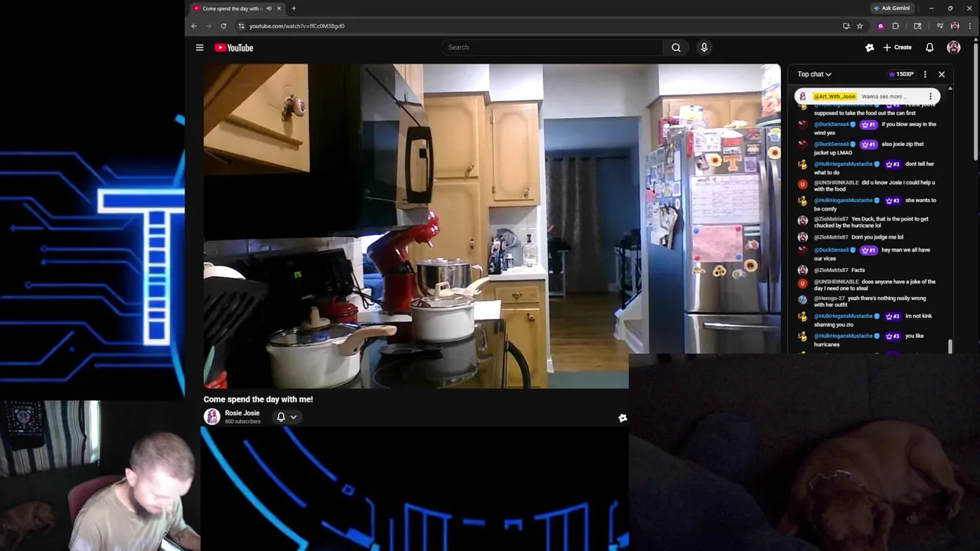Click the 'dont tell her what to do' message

click(868, 168)
